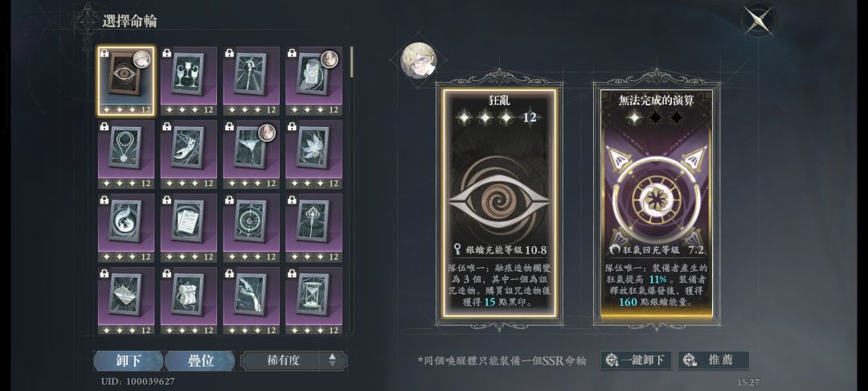Toggle lock on the necklace wheel card
The image size is (868, 391).
[104, 127]
